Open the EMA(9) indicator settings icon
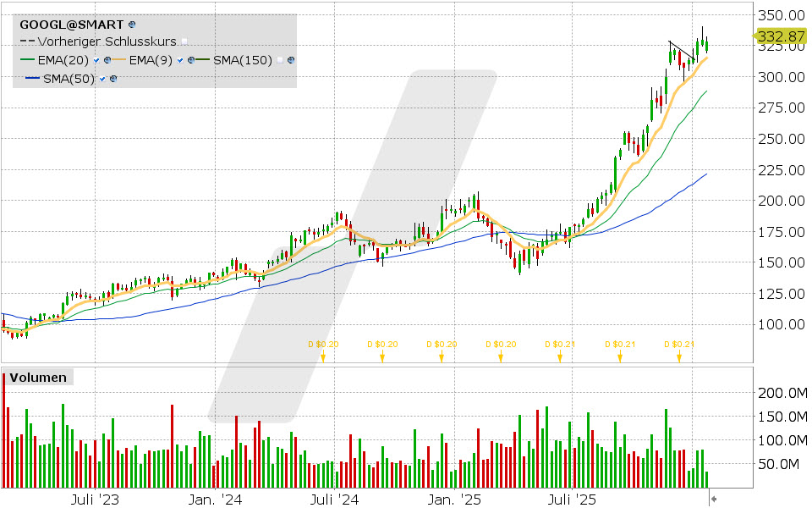Viewport: 812px width, 508px height. [192, 60]
